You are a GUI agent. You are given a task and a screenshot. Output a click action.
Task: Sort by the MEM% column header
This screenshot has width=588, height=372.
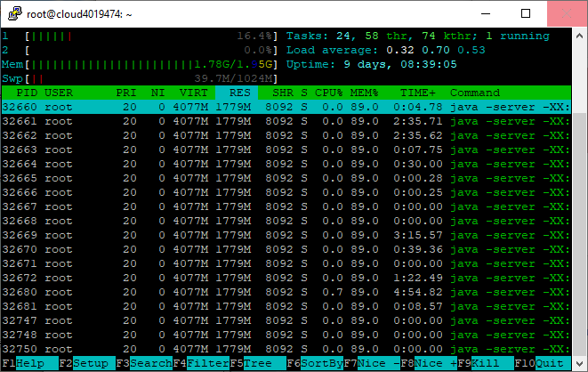365,93
